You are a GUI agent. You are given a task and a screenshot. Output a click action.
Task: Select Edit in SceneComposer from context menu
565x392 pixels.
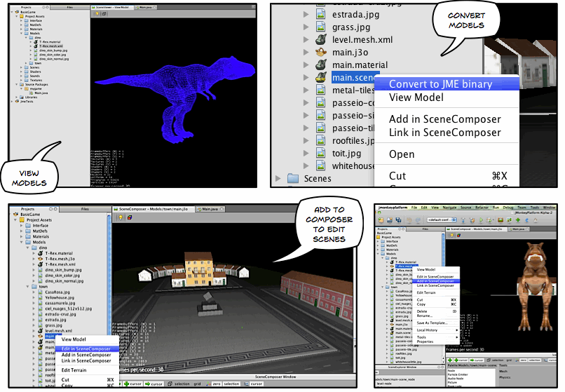[x=86, y=349]
